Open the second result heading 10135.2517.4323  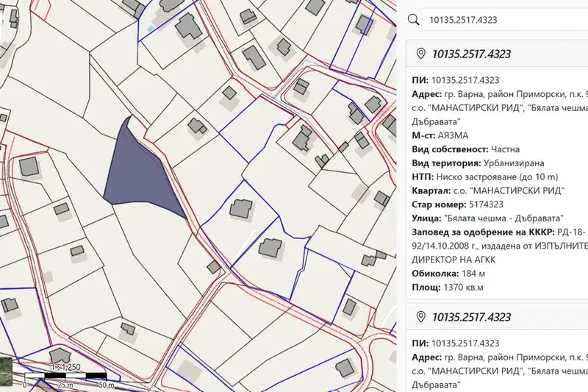click(471, 318)
